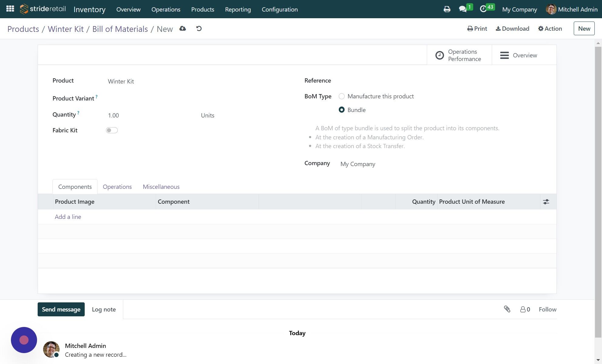Click the Overview hamburger icon
This screenshot has width=602, height=364.
tap(505, 55)
